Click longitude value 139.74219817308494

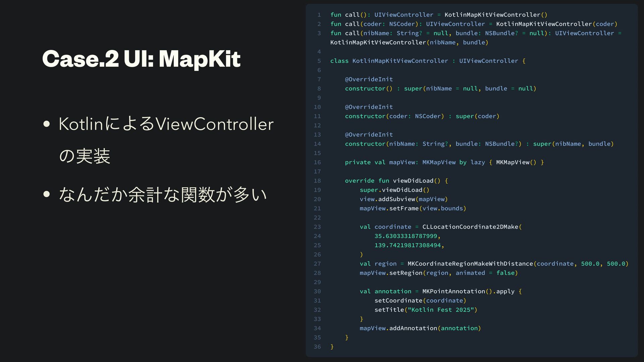407,245
